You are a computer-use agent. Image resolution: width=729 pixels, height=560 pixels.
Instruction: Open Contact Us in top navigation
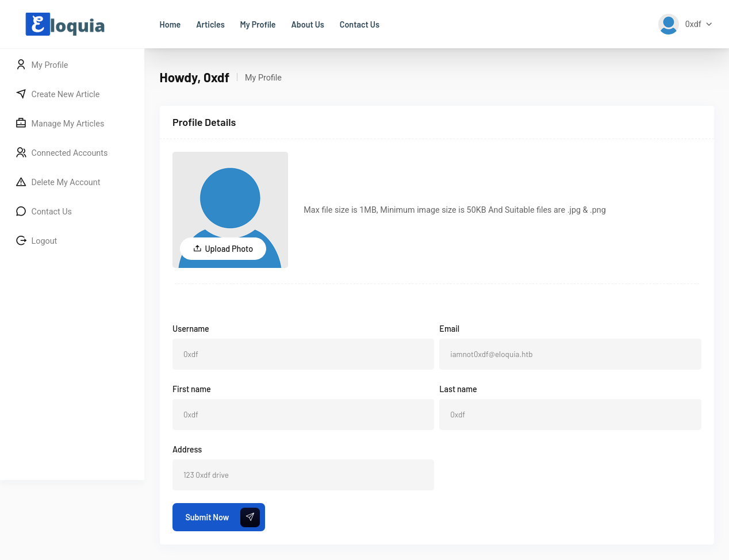pyautogui.click(x=359, y=25)
